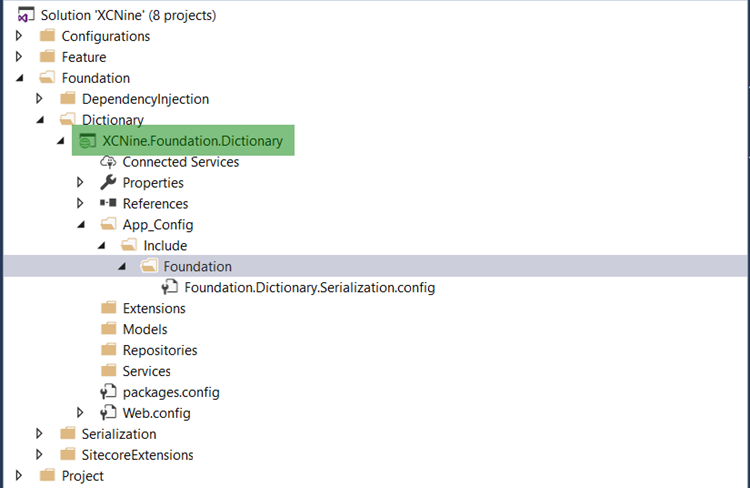Collapse the App_Config folder
Image resolution: width=750 pixels, height=488 pixels.
[81, 225]
